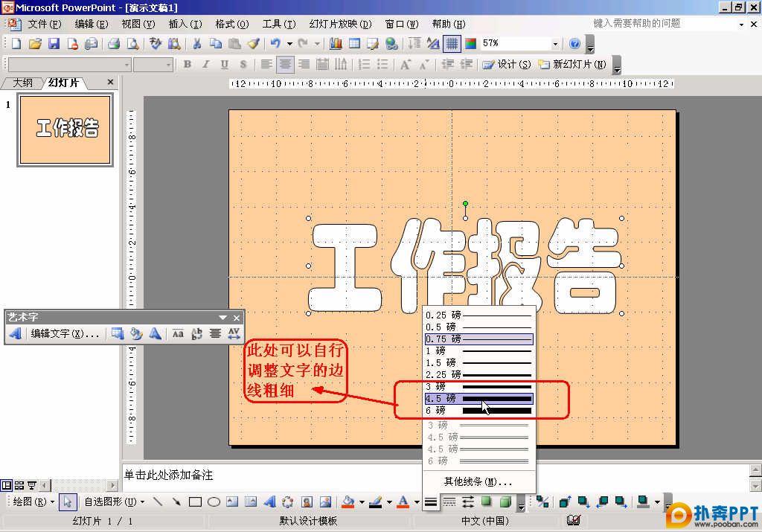Viewport: 762px width, 532px height.
Task: Toggle WordArt same letter heights (Aa)
Action: tap(178, 334)
